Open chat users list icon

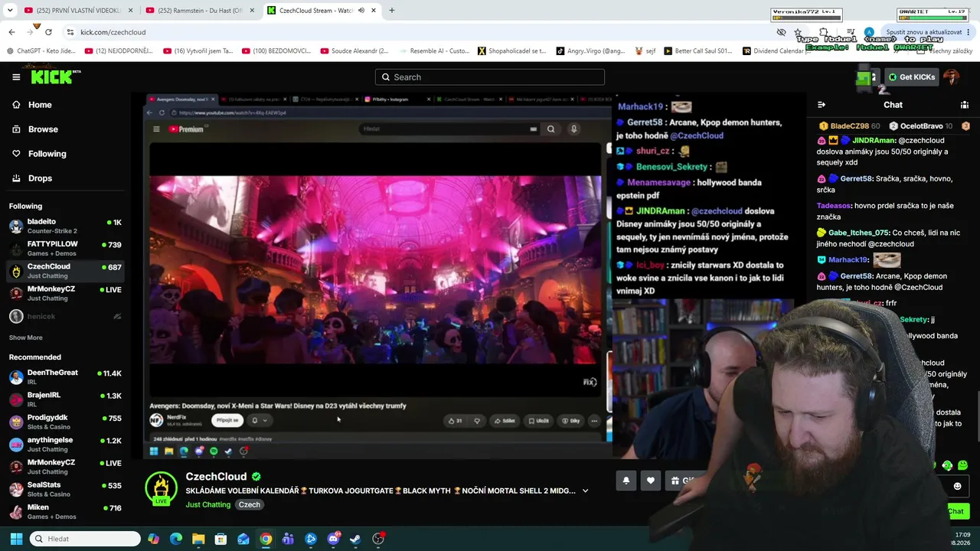click(x=965, y=105)
